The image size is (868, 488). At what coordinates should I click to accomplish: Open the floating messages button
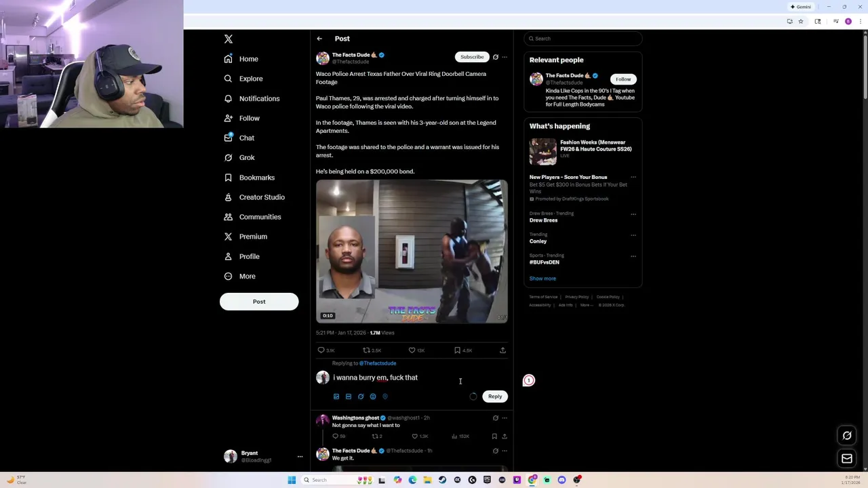click(847, 459)
